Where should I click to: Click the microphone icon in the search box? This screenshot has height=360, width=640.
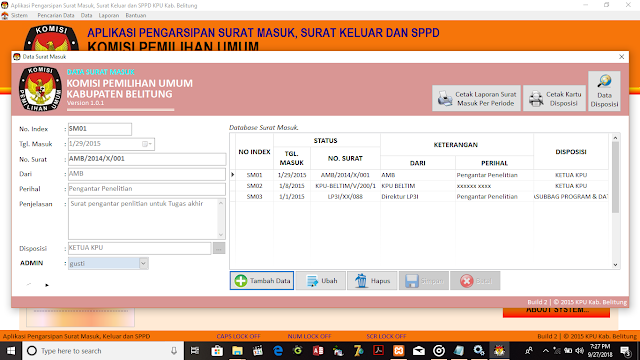(x=174, y=351)
